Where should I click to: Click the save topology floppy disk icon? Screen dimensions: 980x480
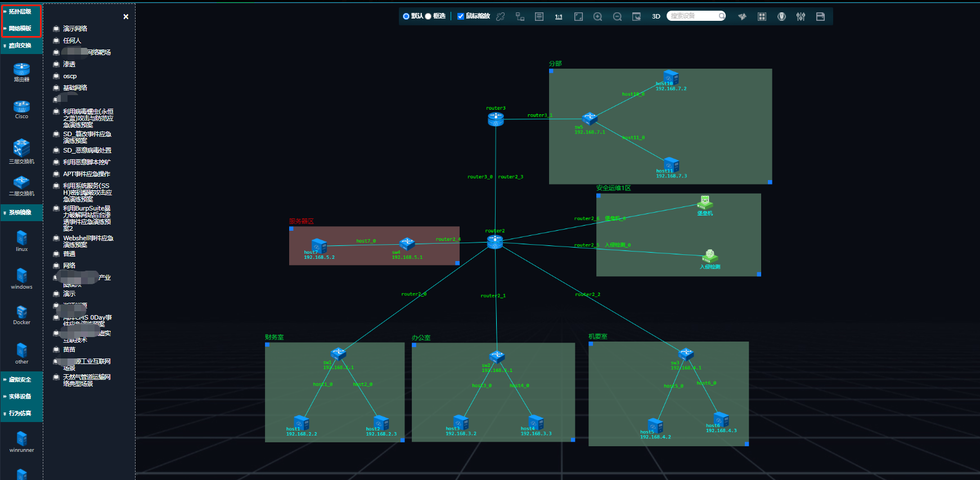(x=820, y=17)
